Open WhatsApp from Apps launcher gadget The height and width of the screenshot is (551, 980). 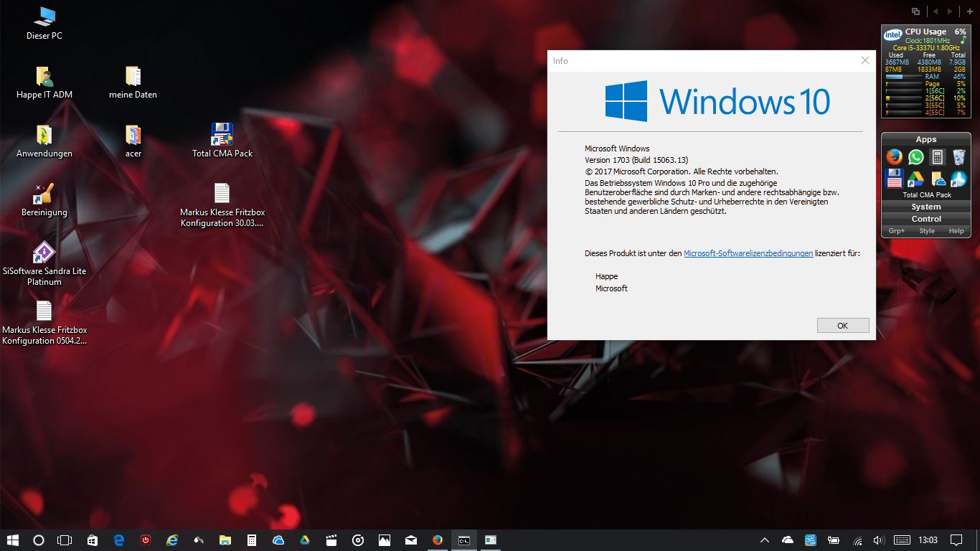pyautogui.click(x=915, y=156)
